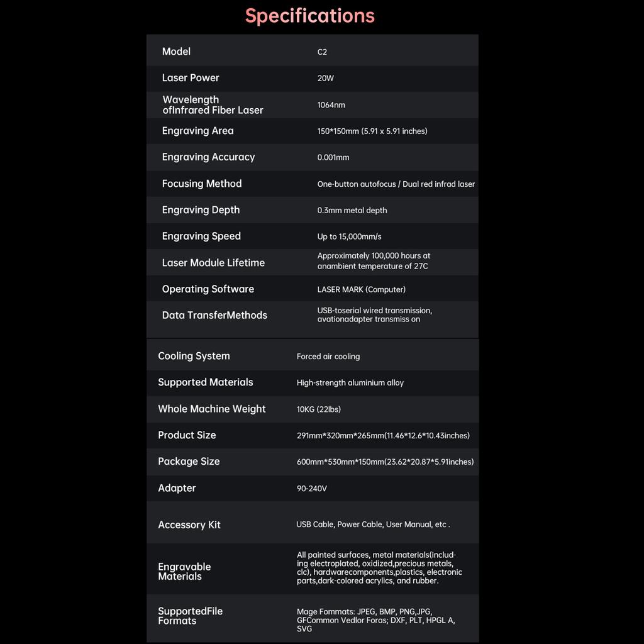Click the Data TransferMethods label
This screenshot has width=644, height=644.
(x=214, y=315)
